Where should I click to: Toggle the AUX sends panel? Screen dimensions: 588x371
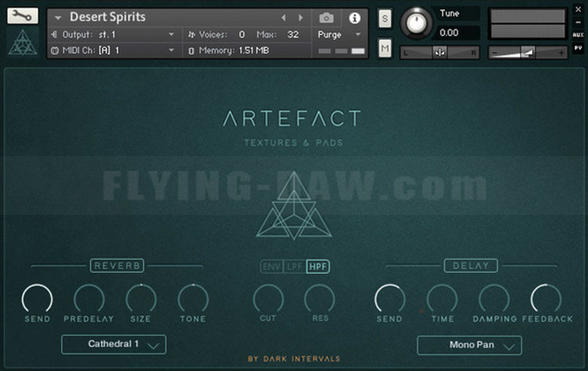click(578, 35)
